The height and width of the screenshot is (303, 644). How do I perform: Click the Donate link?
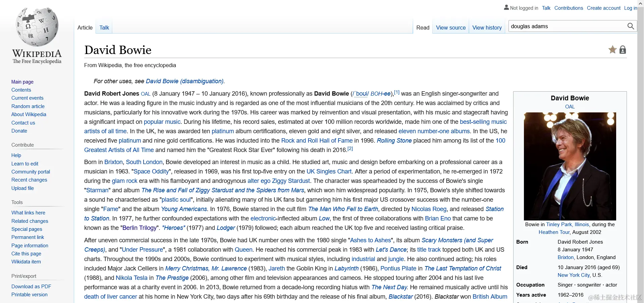19,131
